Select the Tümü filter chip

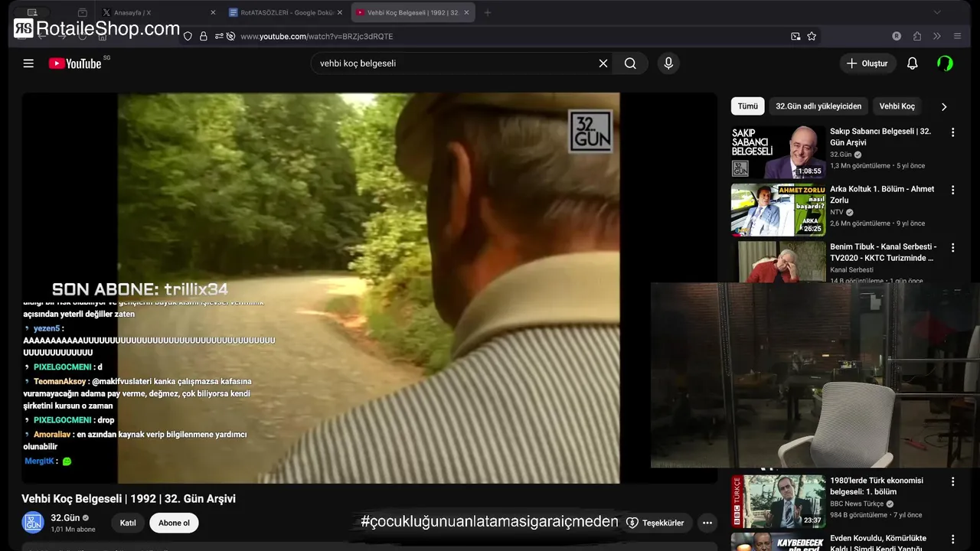[747, 106]
